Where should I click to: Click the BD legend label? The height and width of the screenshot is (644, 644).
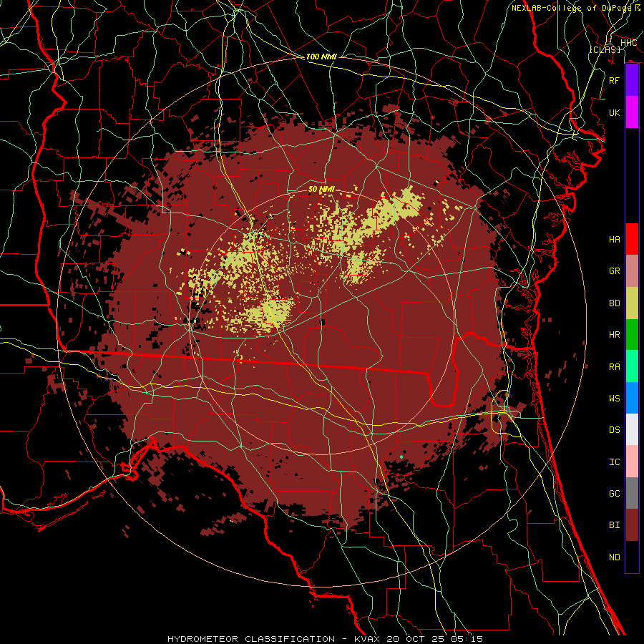coord(615,303)
